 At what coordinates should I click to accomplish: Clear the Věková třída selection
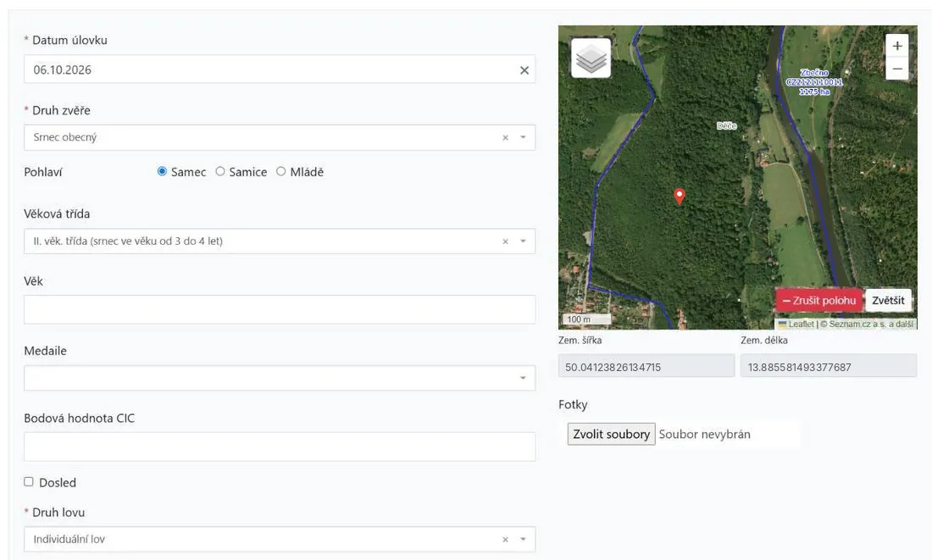(505, 241)
